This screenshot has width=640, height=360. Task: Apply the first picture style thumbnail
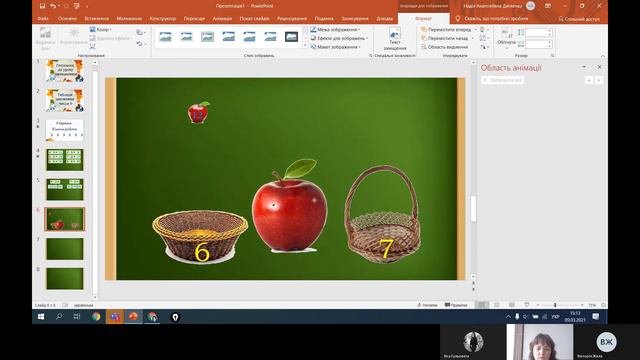tap(165, 37)
